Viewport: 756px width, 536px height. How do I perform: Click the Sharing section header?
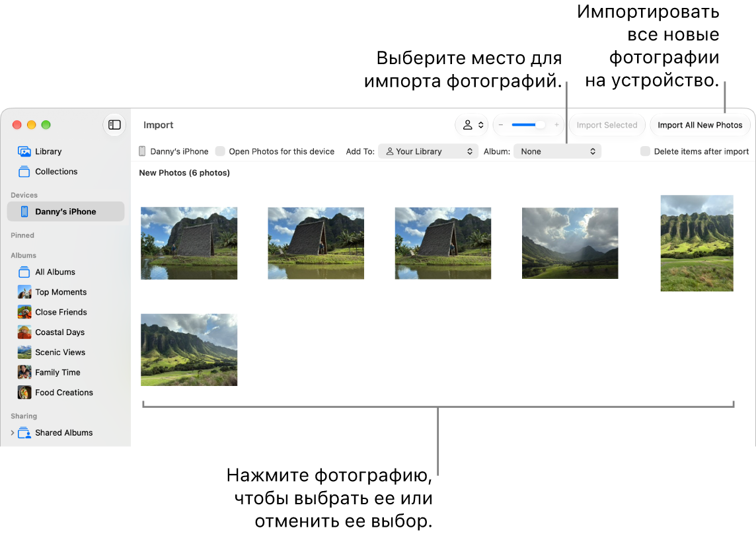point(24,416)
